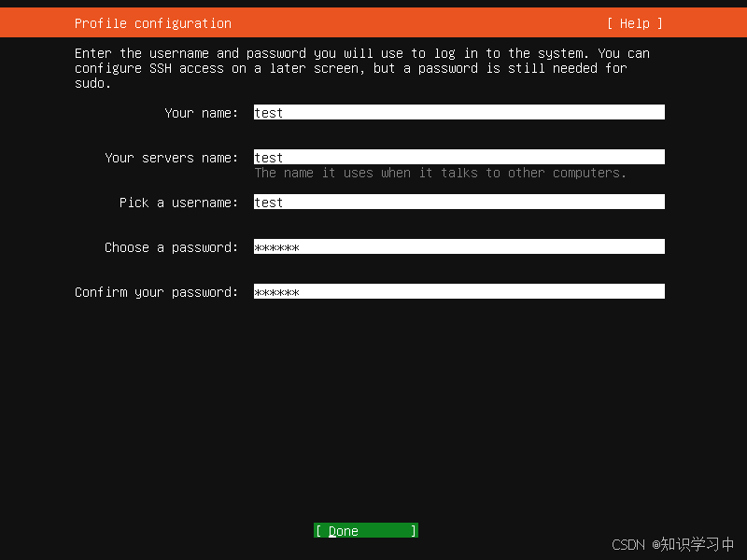Image resolution: width=747 pixels, height=560 pixels.
Task: Click the 'Enter the username and password' instructions
Action: tap(362, 68)
